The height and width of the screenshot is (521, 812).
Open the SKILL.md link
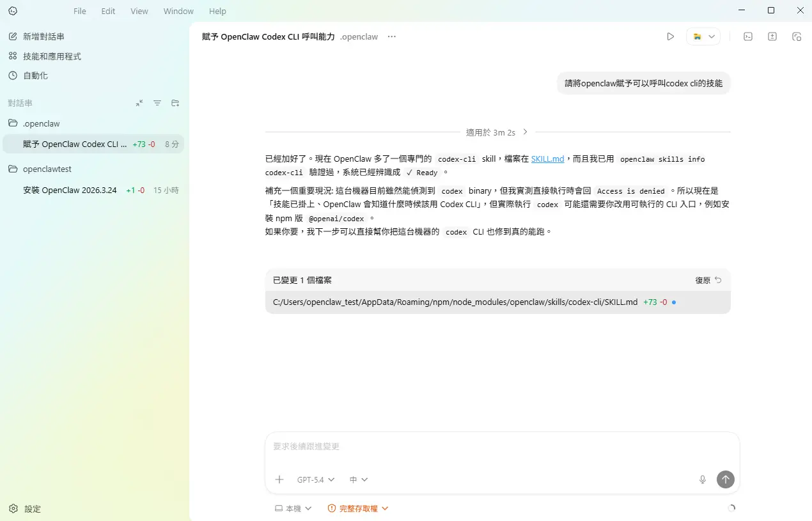coord(547,159)
